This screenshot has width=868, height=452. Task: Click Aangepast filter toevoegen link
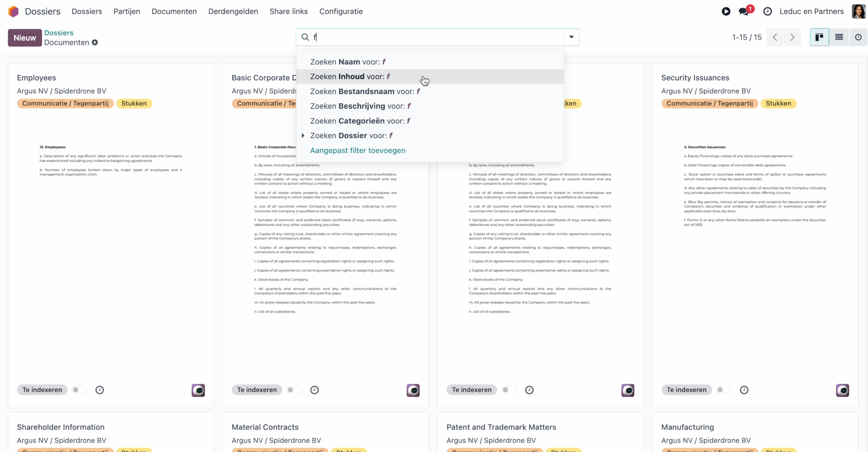tap(358, 150)
